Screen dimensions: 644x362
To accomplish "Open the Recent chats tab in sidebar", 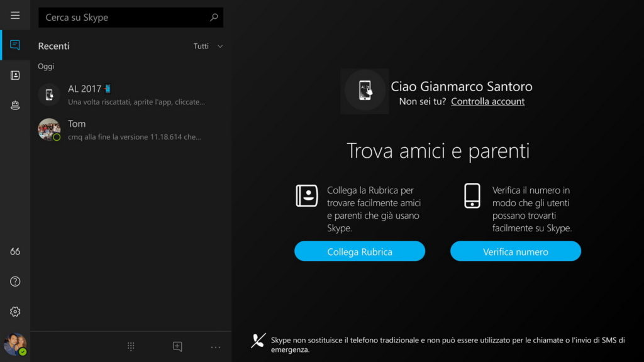I will pyautogui.click(x=15, y=45).
